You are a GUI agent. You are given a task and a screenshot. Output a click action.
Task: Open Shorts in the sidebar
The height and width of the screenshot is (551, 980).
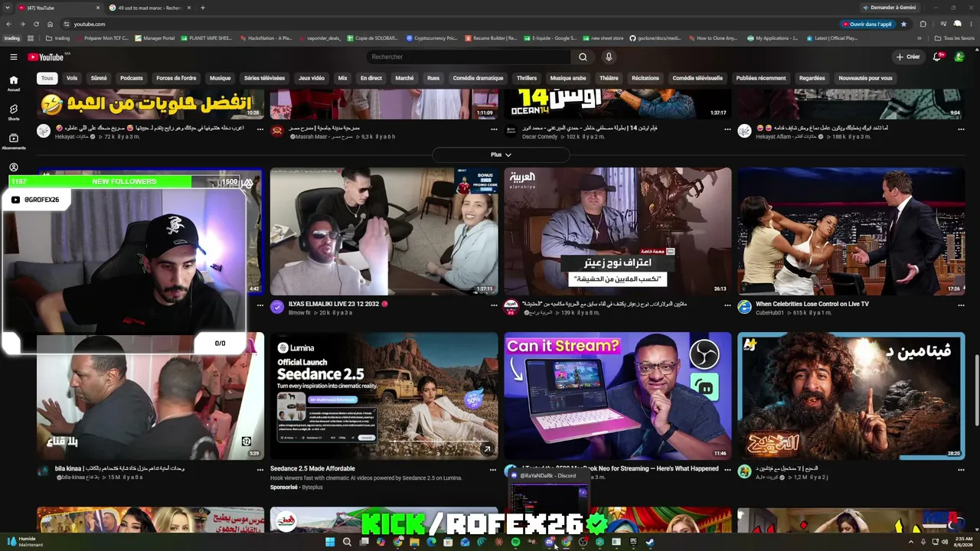13,112
